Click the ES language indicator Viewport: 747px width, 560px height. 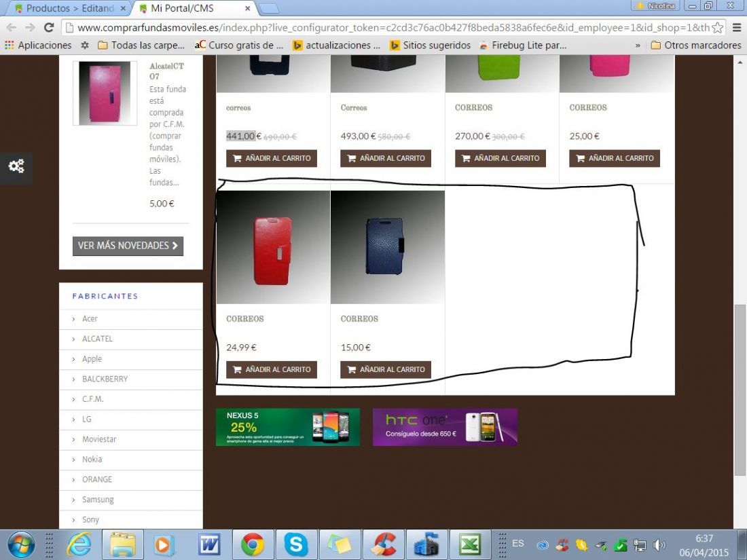click(518, 543)
